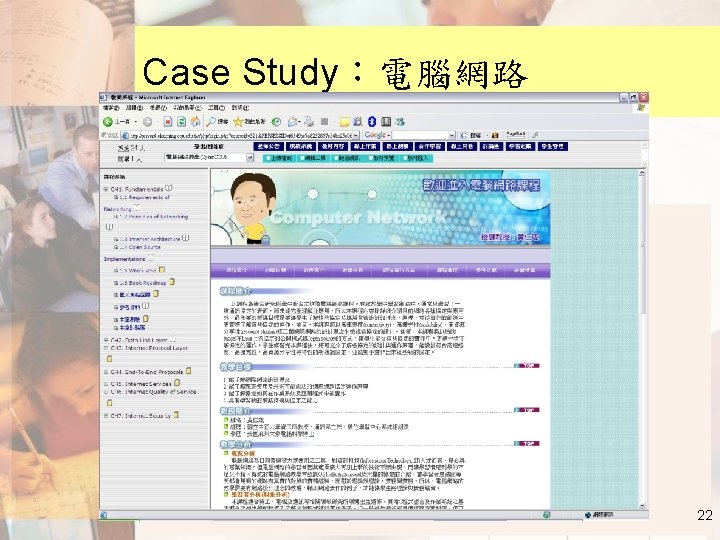Viewport: 720px width, 540px height.
Task: Click inside the browser address URL field
Action: click(x=241, y=136)
